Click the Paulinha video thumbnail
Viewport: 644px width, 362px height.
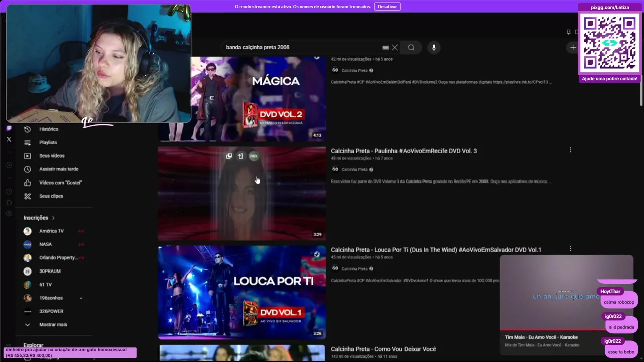coord(243,194)
